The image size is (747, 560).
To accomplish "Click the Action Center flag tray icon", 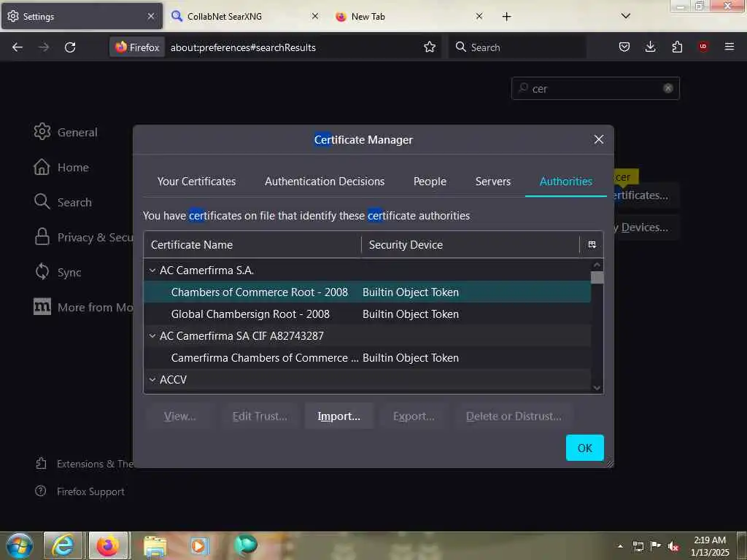I will [x=656, y=545].
